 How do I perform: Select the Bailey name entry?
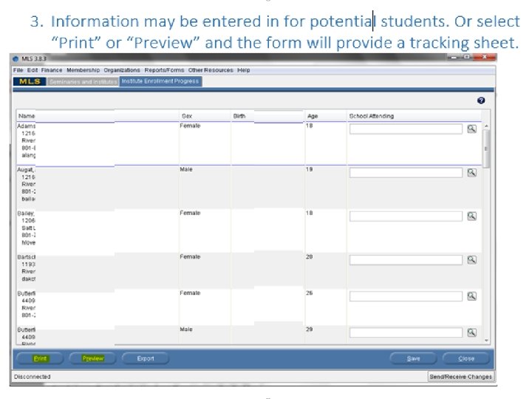tap(26, 213)
